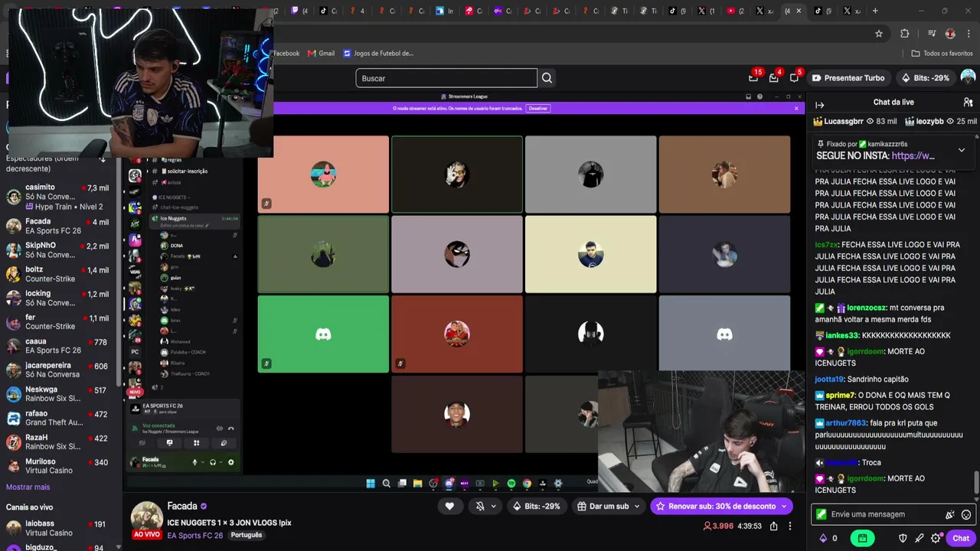980x551 pixels.
Task: Send message with the Chat button
Action: click(961, 538)
